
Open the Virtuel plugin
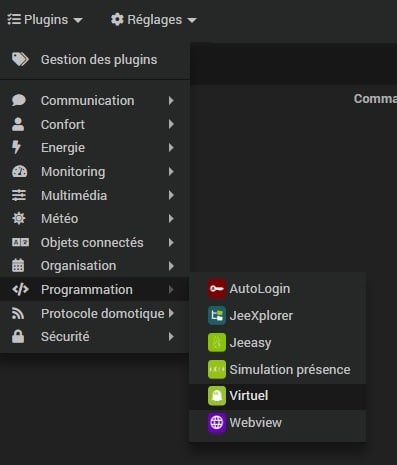277,396
